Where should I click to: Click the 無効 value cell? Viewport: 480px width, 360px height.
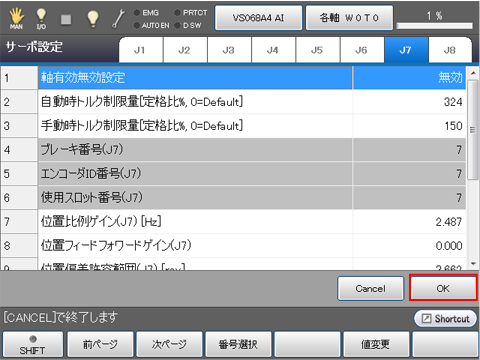tap(409, 78)
